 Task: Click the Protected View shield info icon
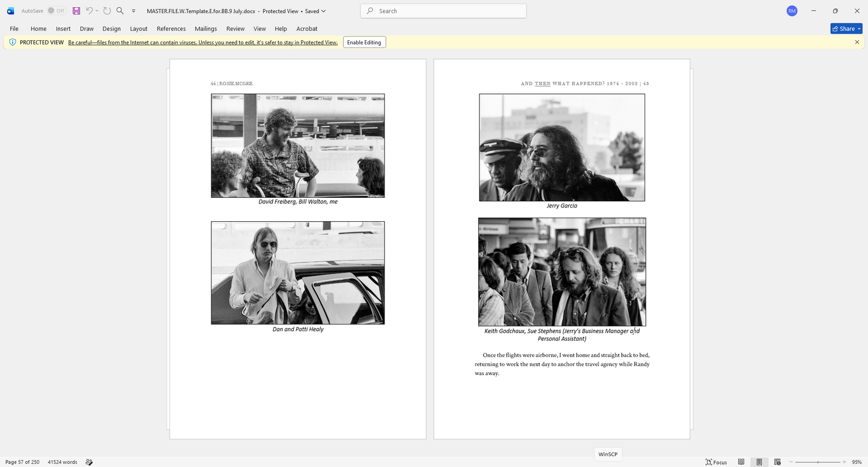tap(13, 42)
